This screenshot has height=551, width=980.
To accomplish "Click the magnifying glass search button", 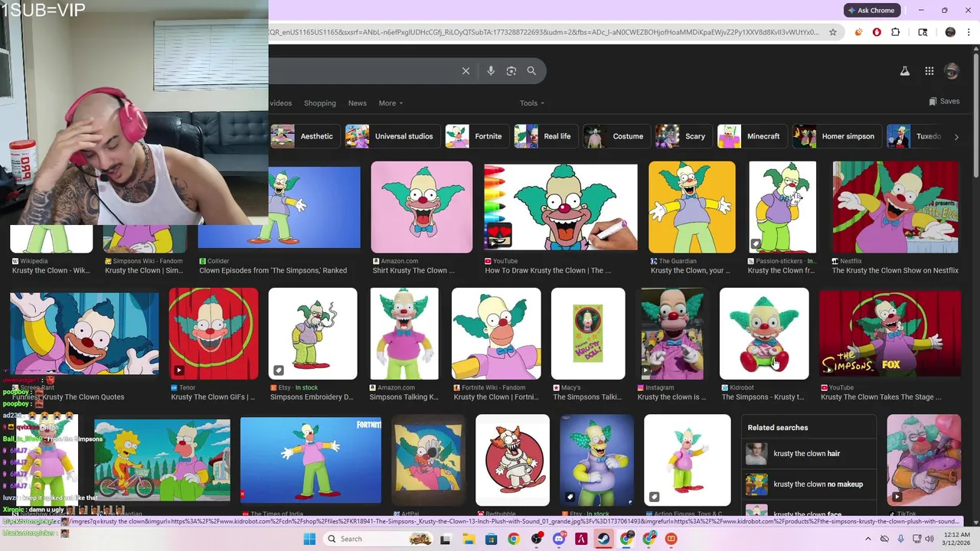I will [x=531, y=70].
